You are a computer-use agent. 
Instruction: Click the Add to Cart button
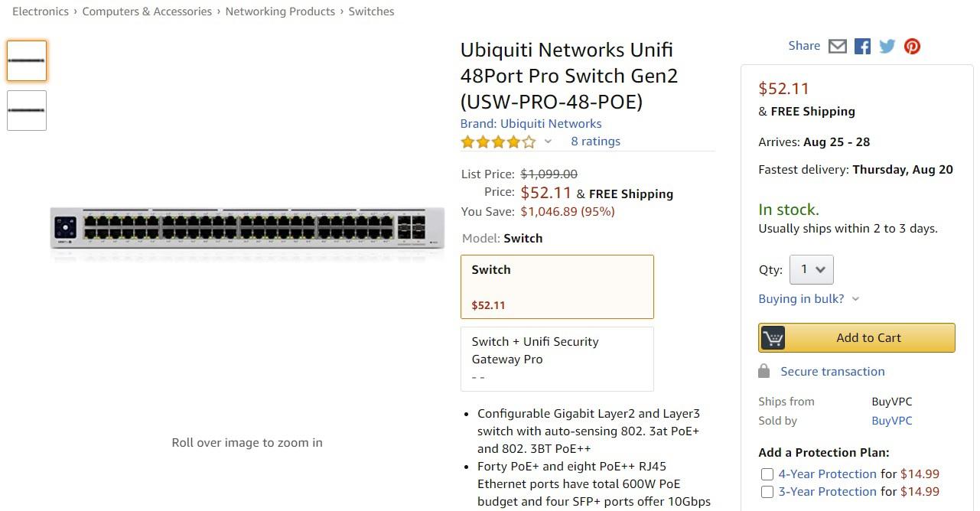tap(868, 337)
